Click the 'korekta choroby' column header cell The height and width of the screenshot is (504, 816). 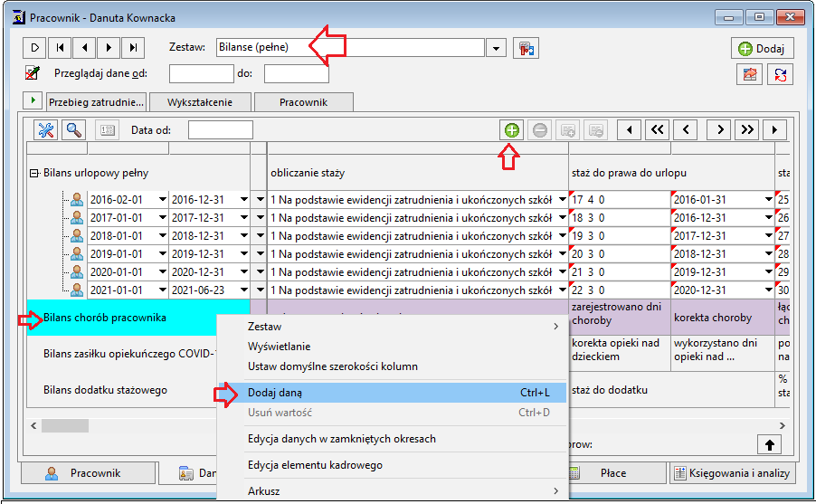pos(723,318)
